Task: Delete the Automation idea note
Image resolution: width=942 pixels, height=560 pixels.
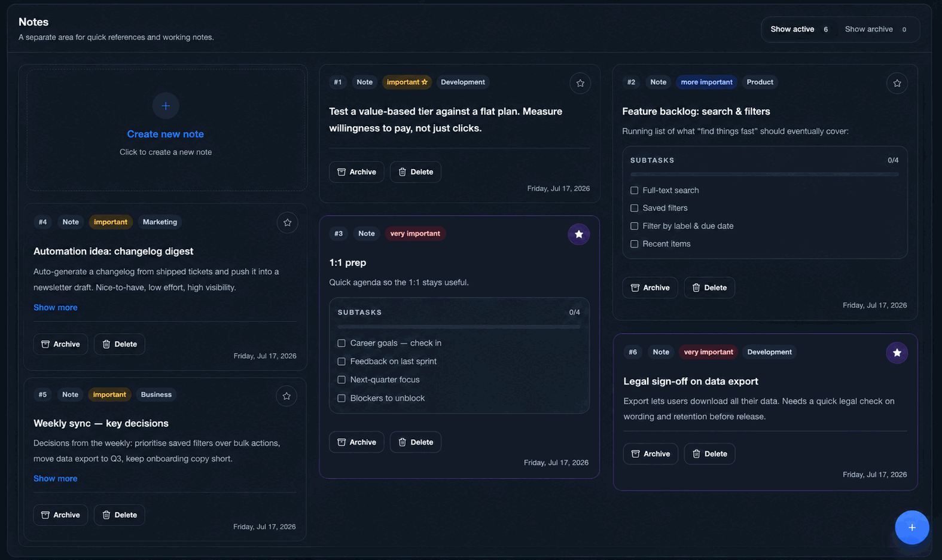Action: [120, 344]
